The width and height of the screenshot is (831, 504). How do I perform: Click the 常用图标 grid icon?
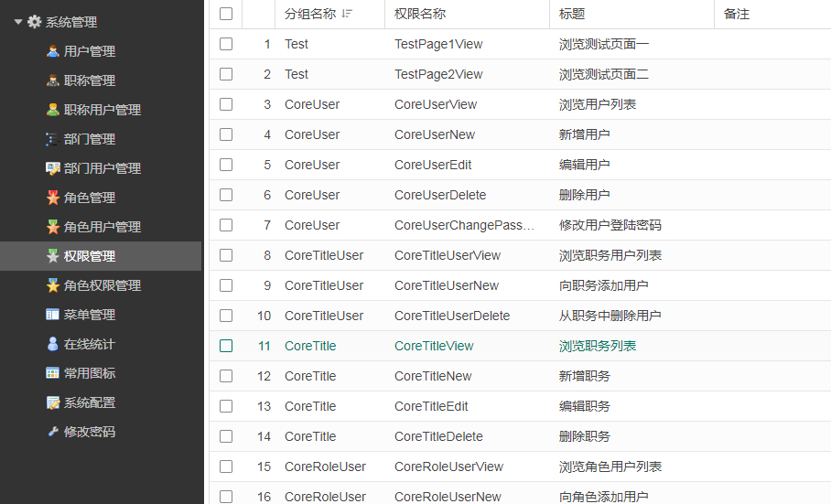point(53,373)
